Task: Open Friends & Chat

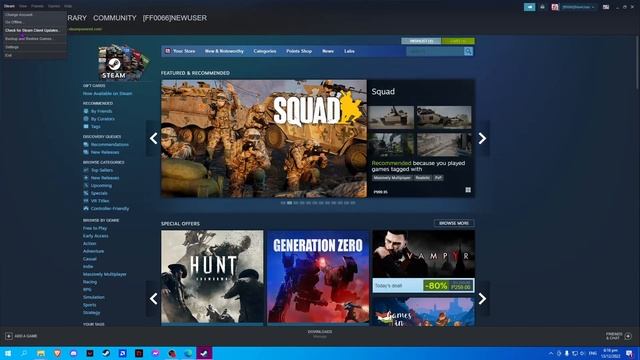Action: tap(618, 336)
